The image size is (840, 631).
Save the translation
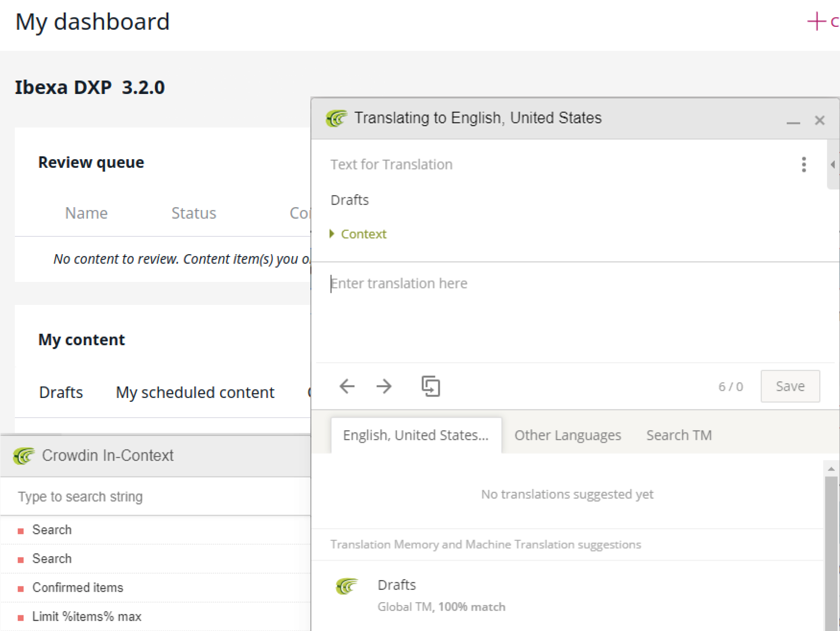790,386
